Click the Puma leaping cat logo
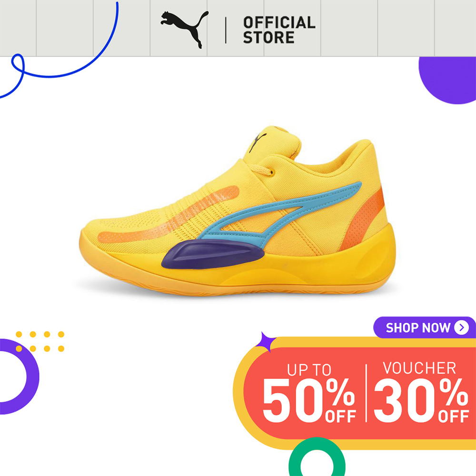Screen dimensions: 476x476 pyautogui.click(x=184, y=30)
